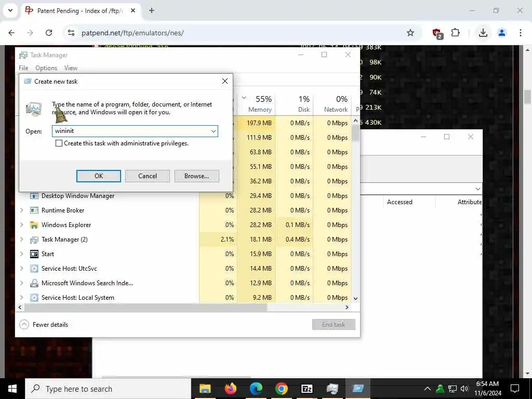Open the Chrome profile icon
This screenshot has width=532, height=399.
point(502,33)
